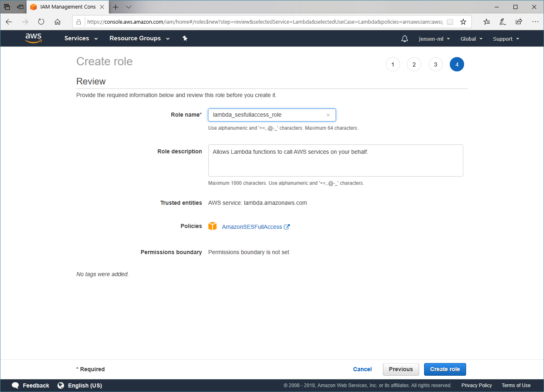Clear the Role name field with X

[328, 115]
